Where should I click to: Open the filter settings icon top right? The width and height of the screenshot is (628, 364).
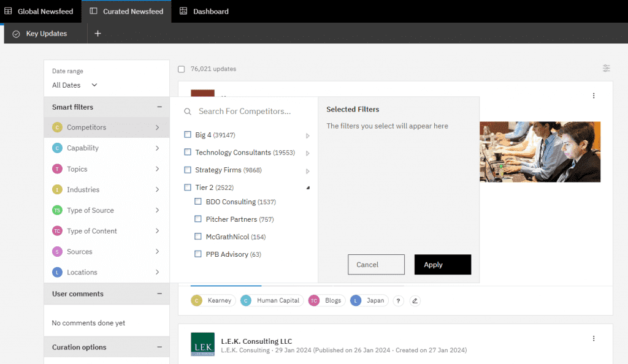[606, 69]
